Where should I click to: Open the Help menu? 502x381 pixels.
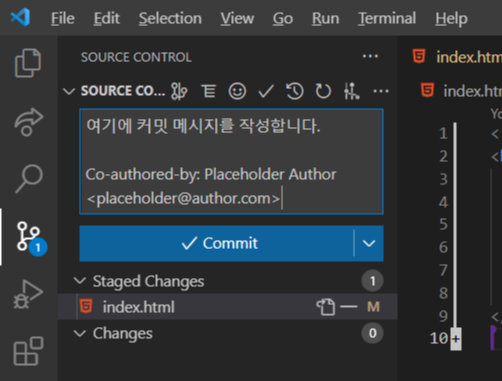(x=451, y=18)
